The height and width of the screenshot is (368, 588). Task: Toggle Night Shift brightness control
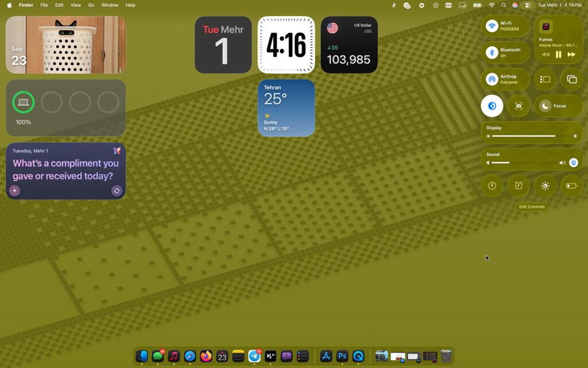pos(546,186)
